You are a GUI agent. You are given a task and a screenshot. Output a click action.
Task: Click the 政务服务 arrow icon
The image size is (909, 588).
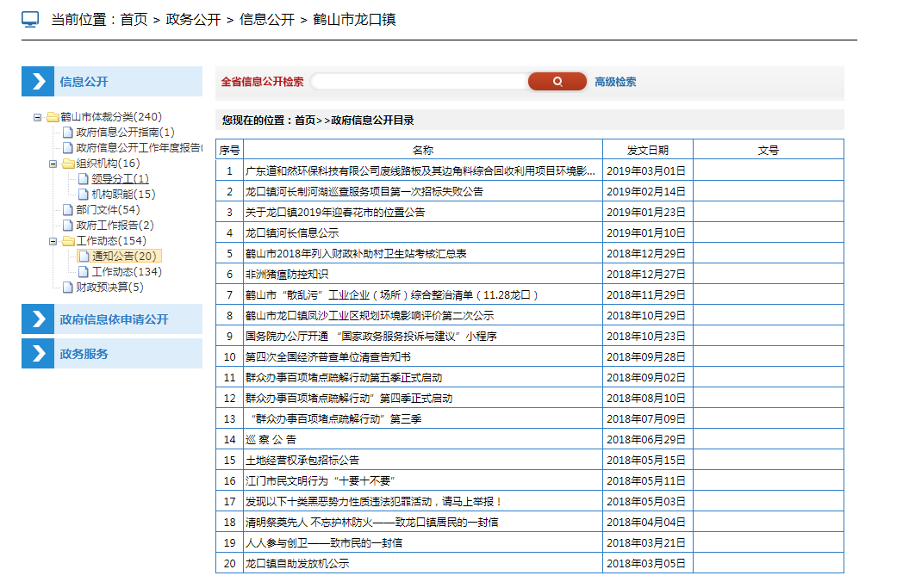(38, 354)
